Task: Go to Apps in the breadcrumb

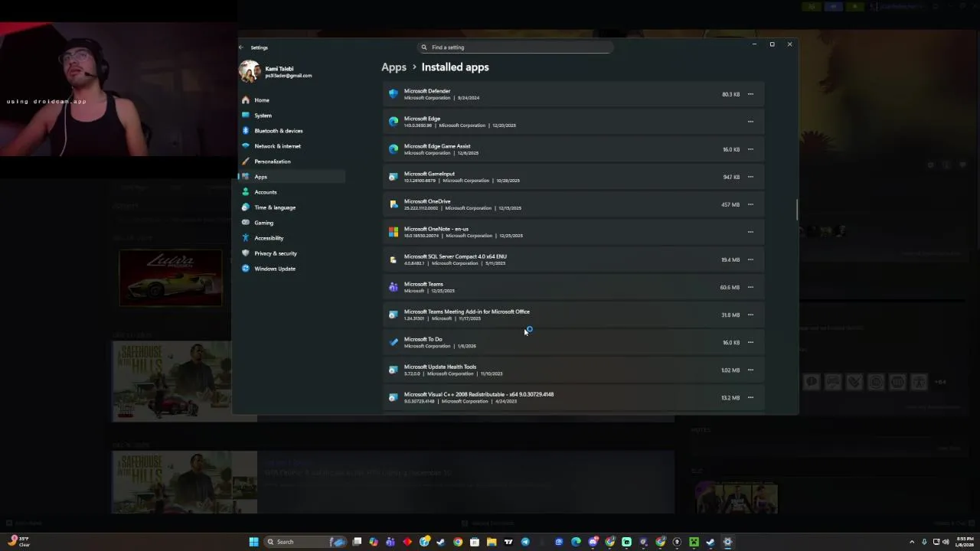Action: pyautogui.click(x=394, y=67)
